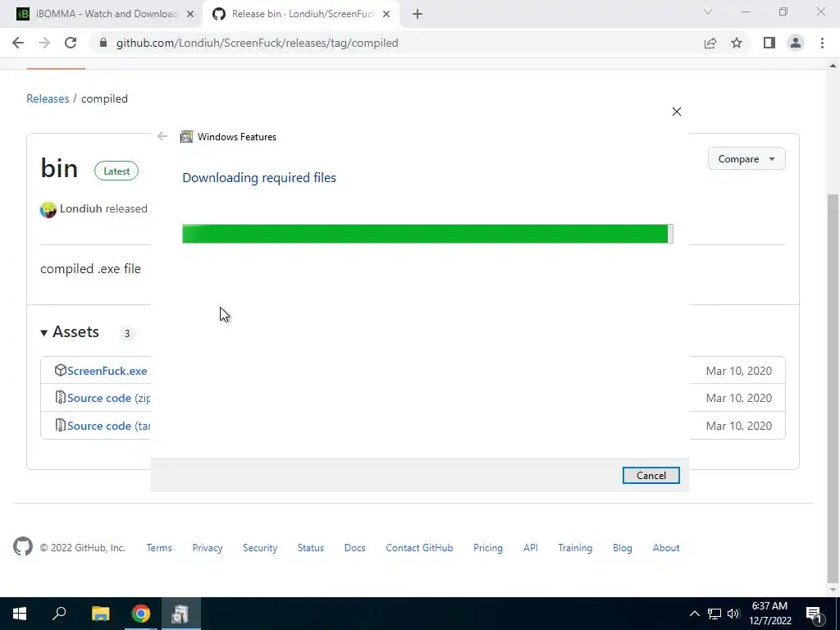The image size is (840, 630).
Task: Open Windows taskbar search
Action: pyautogui.click(x=59, y=614)
